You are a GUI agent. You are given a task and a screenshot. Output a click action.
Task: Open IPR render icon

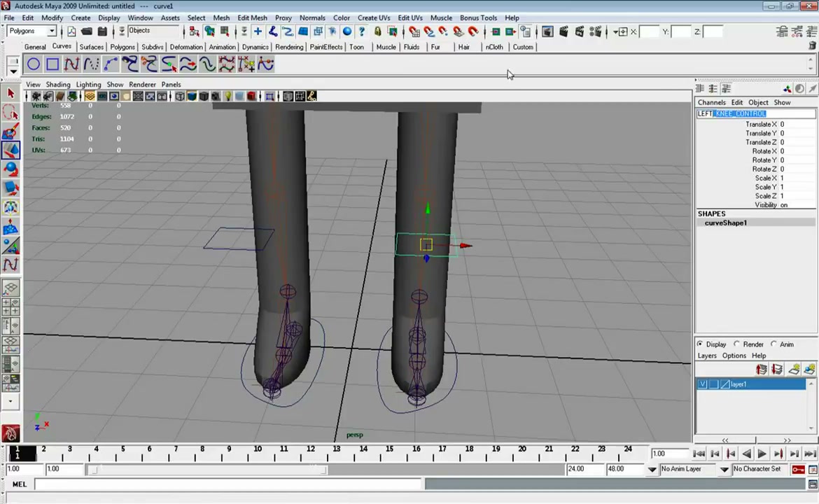(x=580, y=32)
